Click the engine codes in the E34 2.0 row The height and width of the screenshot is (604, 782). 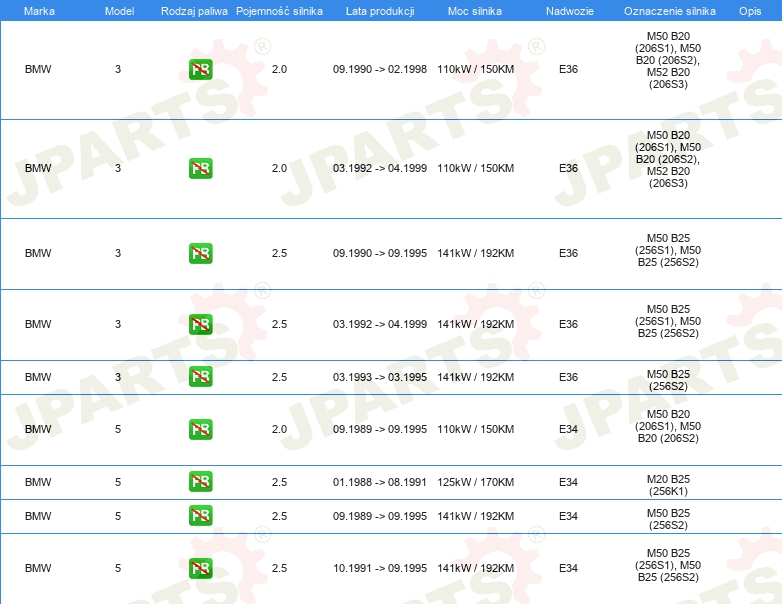(x=668, y=426)
